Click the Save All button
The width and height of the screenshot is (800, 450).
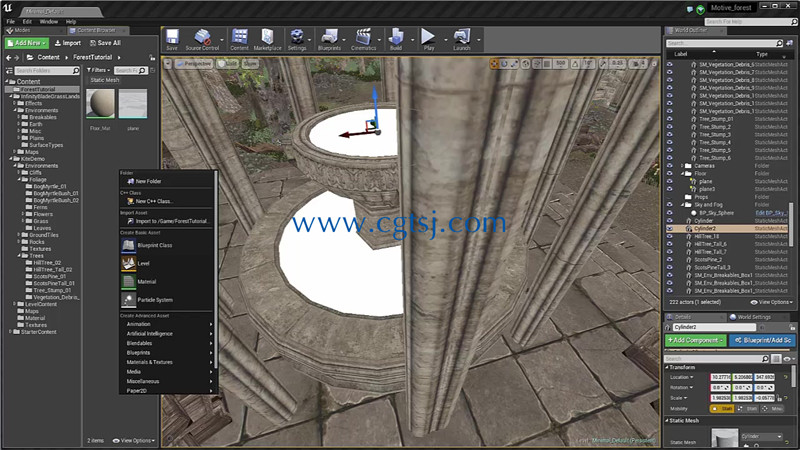click(105, 43)
